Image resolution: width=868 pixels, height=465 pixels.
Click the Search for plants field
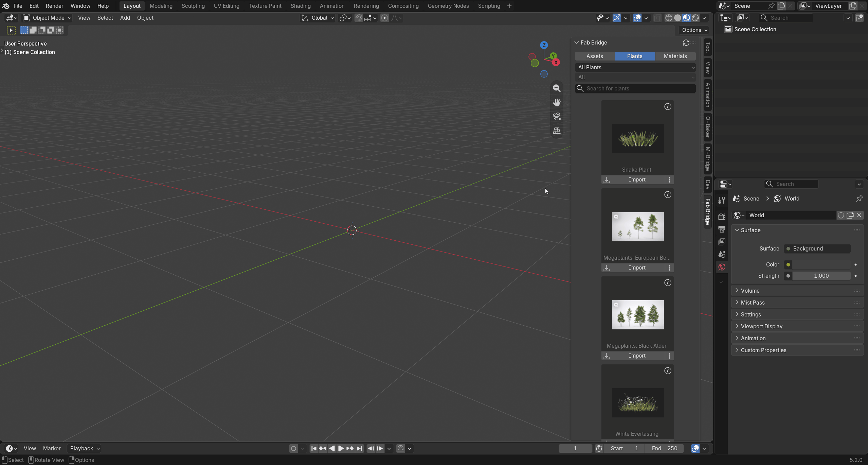tap(635, 89)
